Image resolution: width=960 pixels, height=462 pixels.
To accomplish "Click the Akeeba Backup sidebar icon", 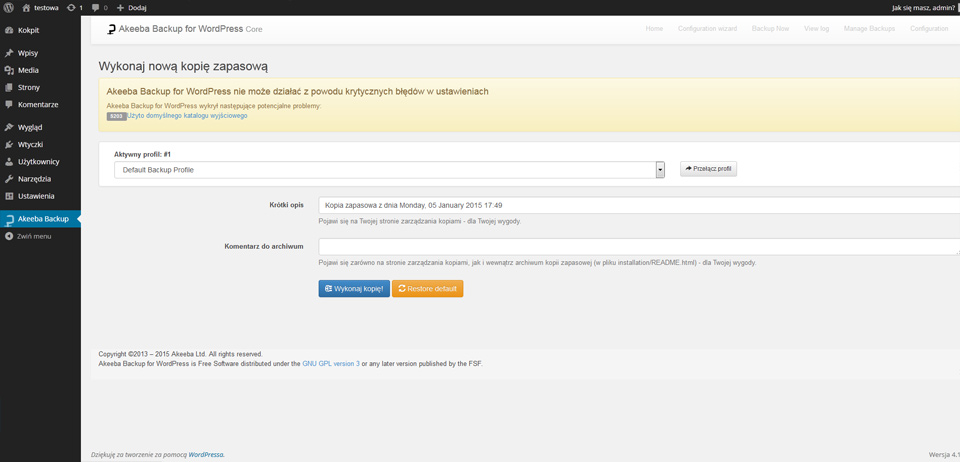I will click(x=9, y=219).
